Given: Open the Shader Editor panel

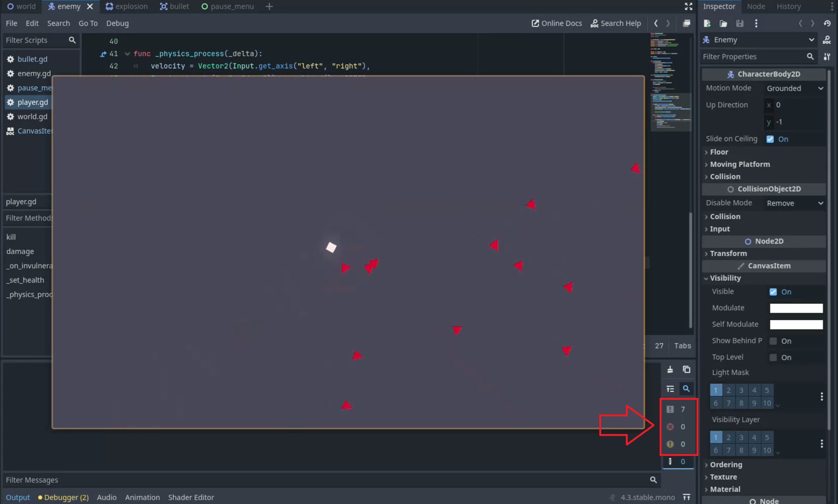Looking at the screenshot, I should (191, 497).
